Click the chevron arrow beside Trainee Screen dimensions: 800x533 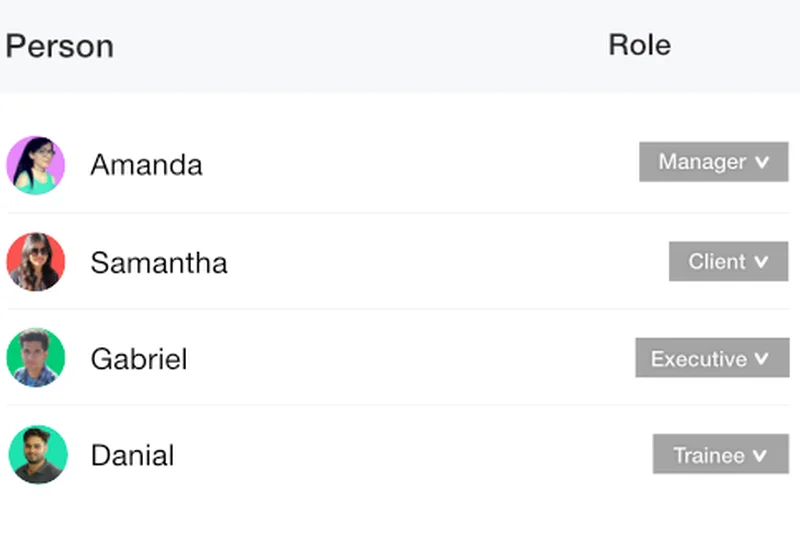click(x=760, y=455)
